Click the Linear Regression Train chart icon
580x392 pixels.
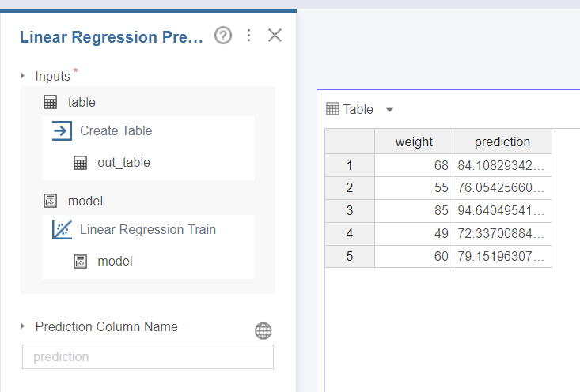(62, 230)
